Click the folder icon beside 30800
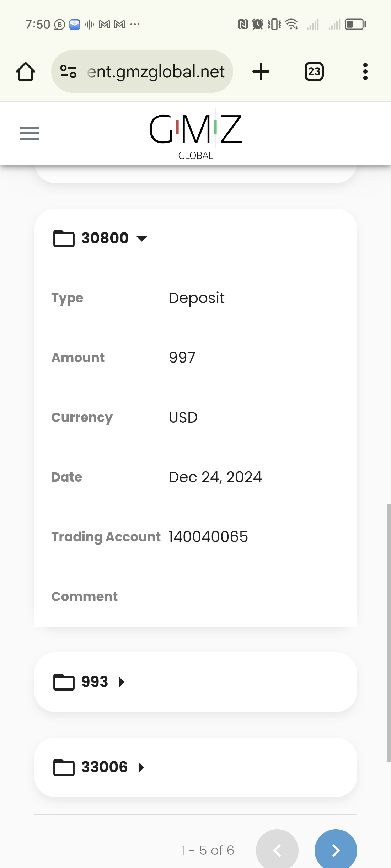 point(64,238)
